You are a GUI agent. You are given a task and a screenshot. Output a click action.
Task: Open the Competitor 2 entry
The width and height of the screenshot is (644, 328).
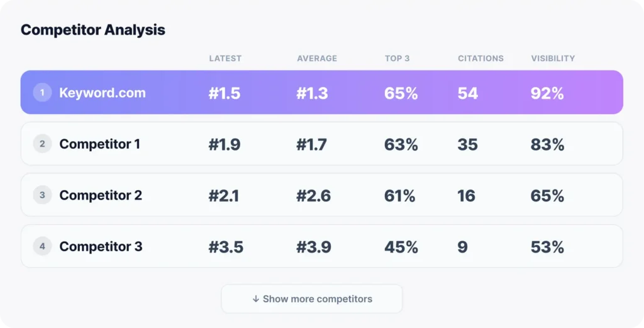[x=101, y=195]
